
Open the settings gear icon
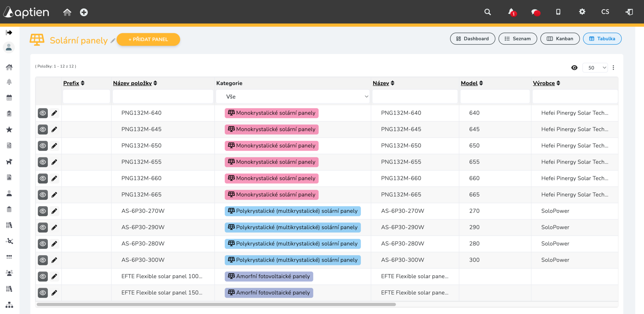[x=582, y=12]
